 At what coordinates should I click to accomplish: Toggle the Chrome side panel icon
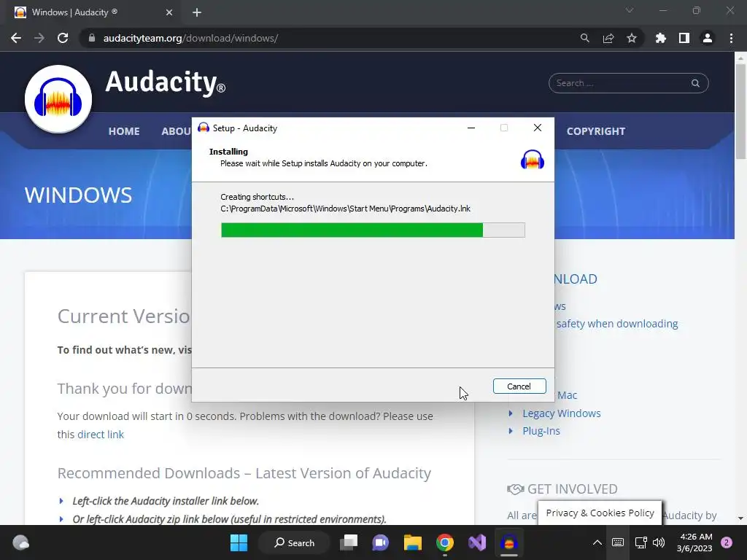(x=684, y=38)
